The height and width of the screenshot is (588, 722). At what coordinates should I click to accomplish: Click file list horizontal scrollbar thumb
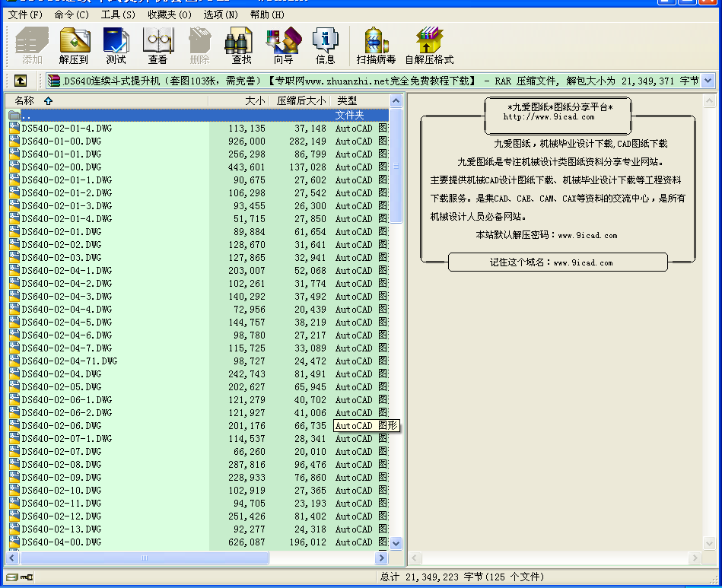145,558
